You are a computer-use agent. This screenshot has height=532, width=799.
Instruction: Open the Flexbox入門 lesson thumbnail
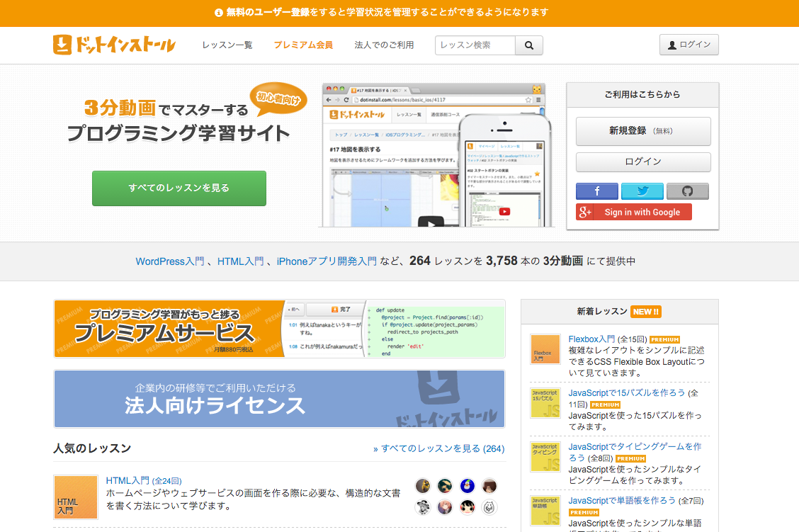coord(545,349)
